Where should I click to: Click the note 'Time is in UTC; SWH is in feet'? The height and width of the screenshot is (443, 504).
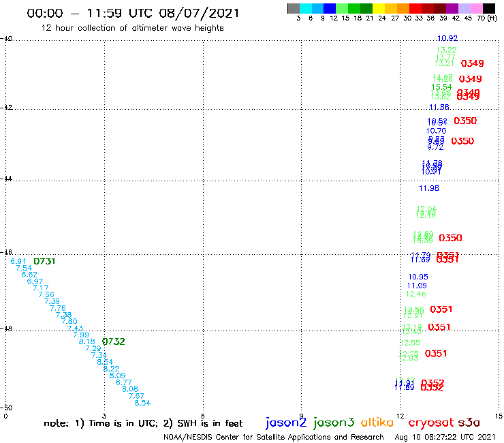[x=143, y=423]
